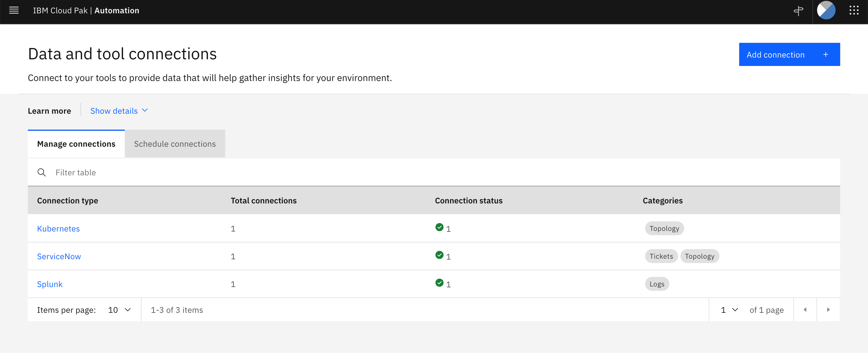
Task: Click the guided tours signpost icon
Action: [798, 11]
